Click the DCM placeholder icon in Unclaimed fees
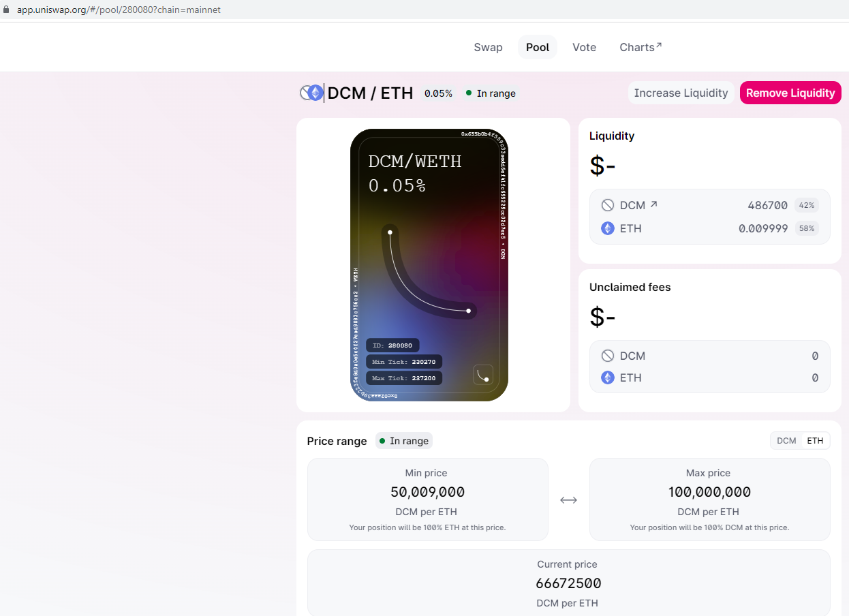849x616 pixels. pyautogui.click(x=608, y=356)
